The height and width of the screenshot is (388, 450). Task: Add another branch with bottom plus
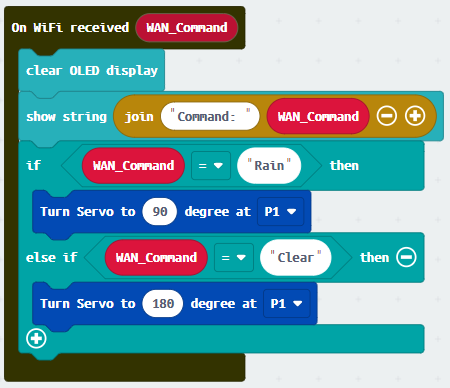coord(36,338)
